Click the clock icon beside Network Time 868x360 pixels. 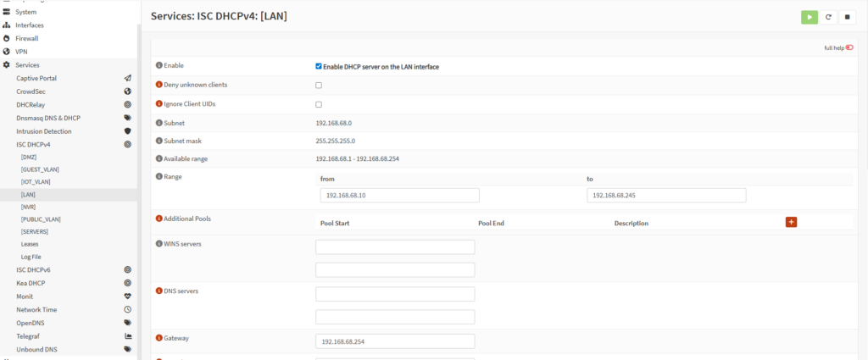[127, 310]
